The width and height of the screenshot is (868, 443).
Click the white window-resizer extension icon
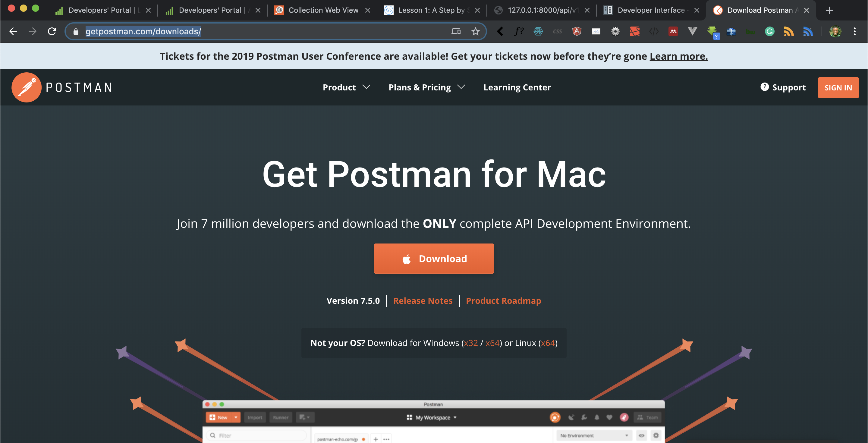[596, 31]
